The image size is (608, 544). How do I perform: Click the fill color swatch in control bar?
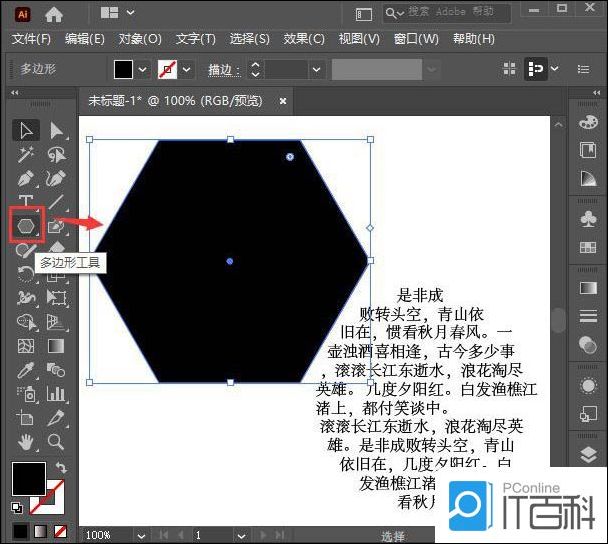[x=123, y=70]
